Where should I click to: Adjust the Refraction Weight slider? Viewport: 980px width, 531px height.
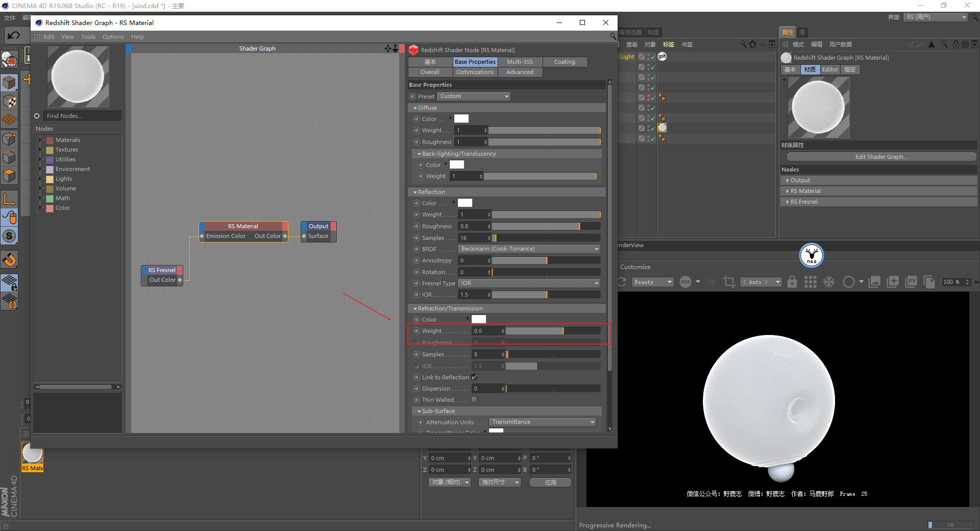tap(553, 331)
